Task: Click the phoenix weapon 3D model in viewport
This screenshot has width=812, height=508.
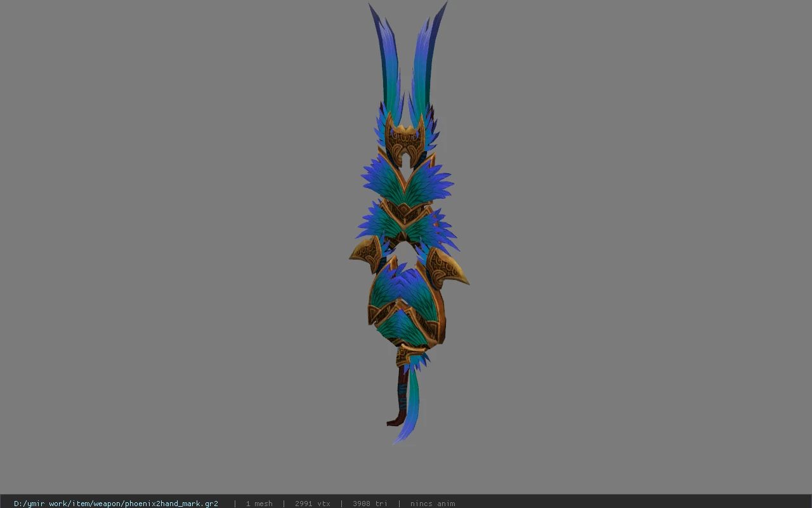Action: [409, 222]
